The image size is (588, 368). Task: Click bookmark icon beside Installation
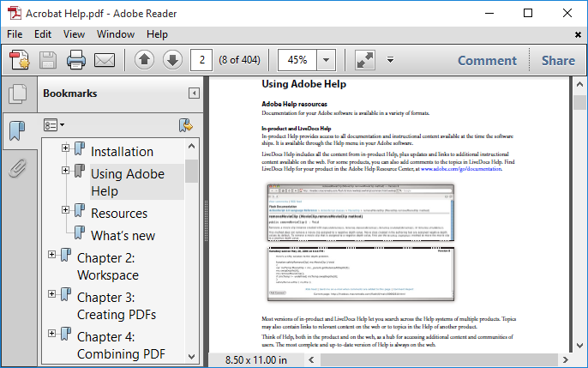(79, 148)
